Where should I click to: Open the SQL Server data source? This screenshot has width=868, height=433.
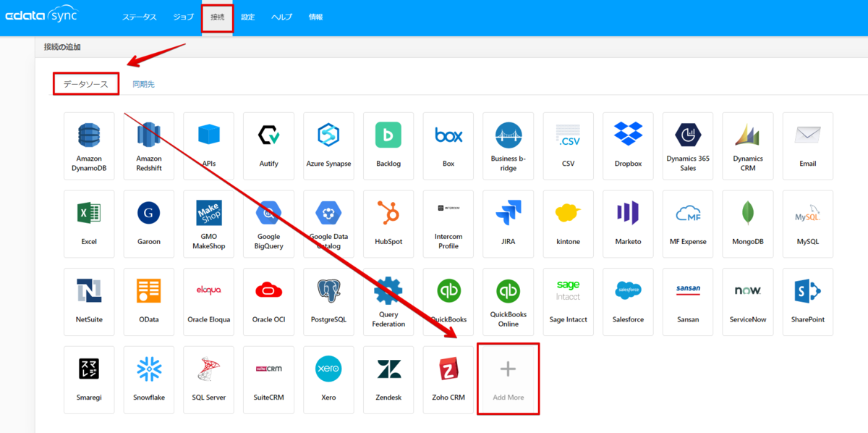(x=209, y=380)
